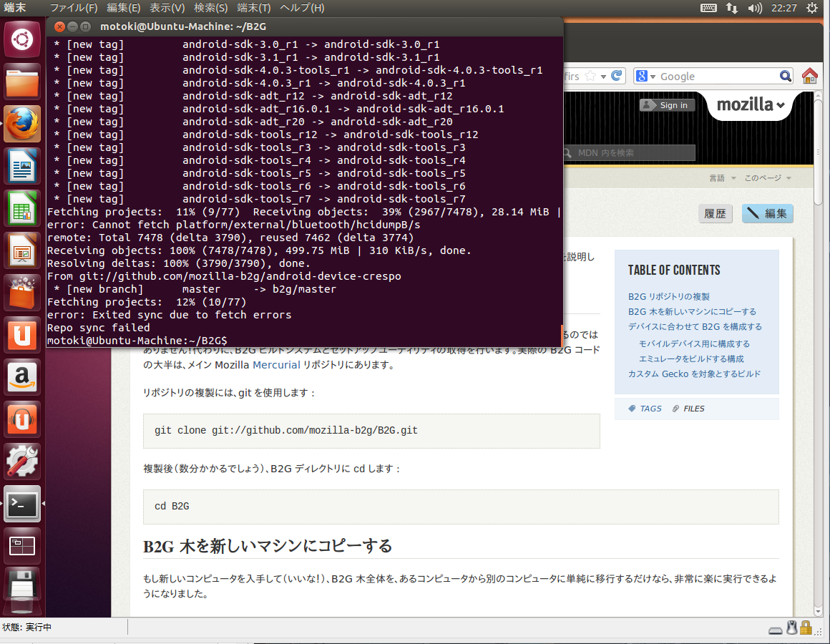Click the blue 編集 edit button on MDN
This screenshot has height=644, width=830.
click(767, 213)
